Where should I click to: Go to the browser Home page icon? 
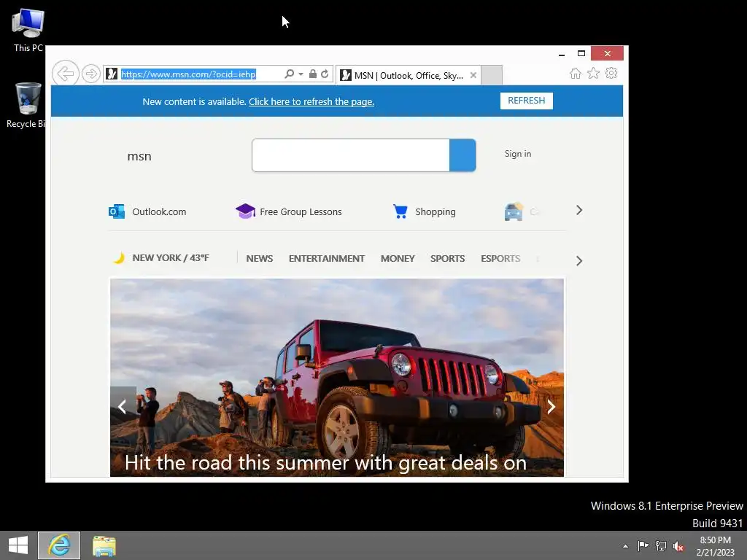pyautogui.click(x=576, y=74)
